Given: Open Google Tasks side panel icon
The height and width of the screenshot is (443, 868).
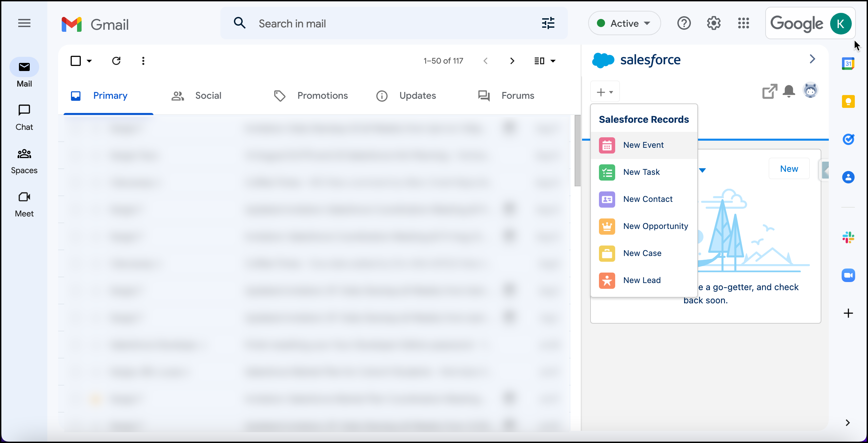Looking at the screenshot, I should tap(848, 139).
